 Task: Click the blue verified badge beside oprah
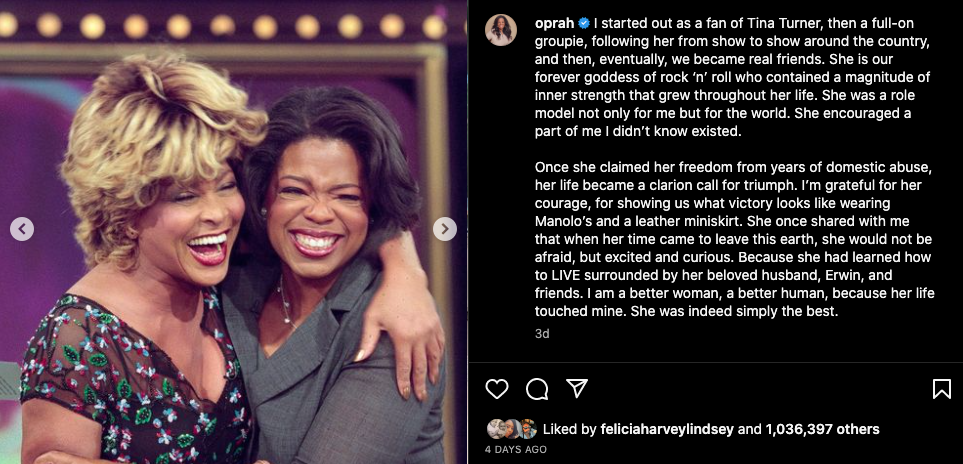[585, 22]
